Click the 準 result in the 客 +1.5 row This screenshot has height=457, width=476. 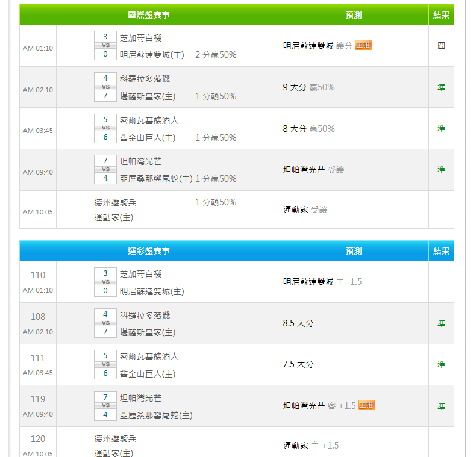pyautogui.click(x=441, y=406)
